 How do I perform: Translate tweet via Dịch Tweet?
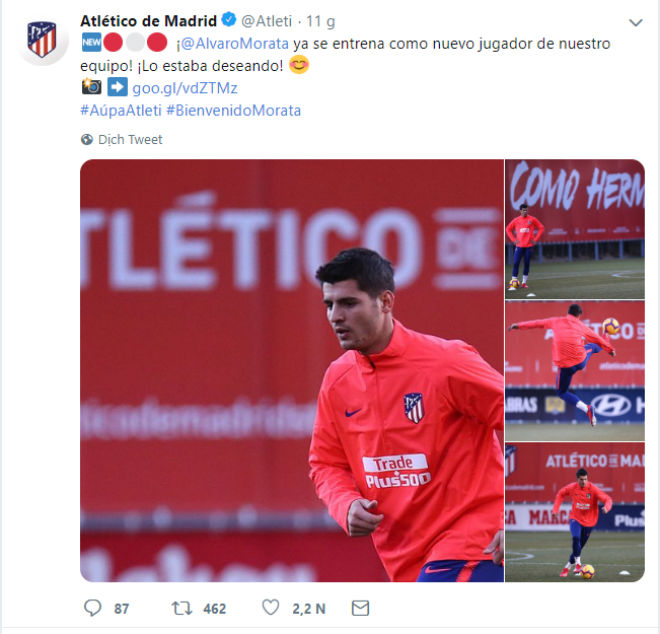(x=130, y=139)
